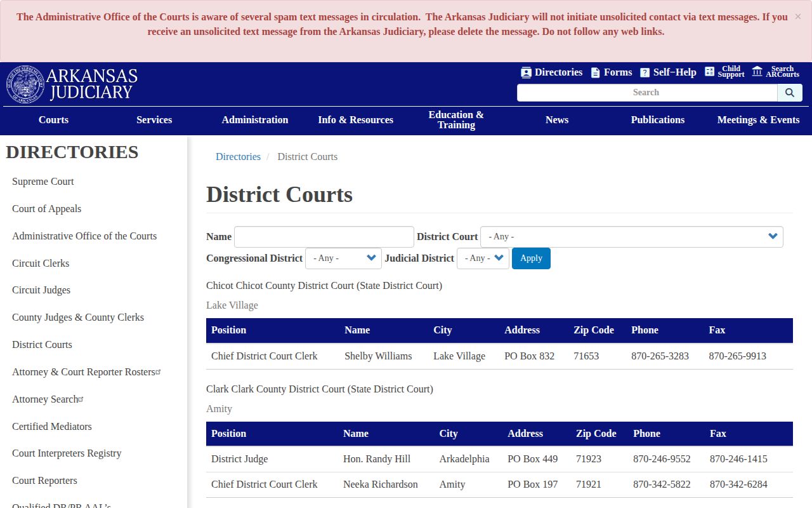Open Administrative Office of the Courts link
The width and height of the screenshot is (812, 508).
tap(84, 236)
